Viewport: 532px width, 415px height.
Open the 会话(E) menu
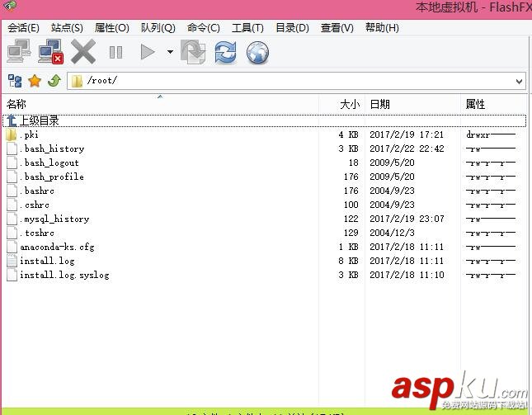(x=23, y=28)
